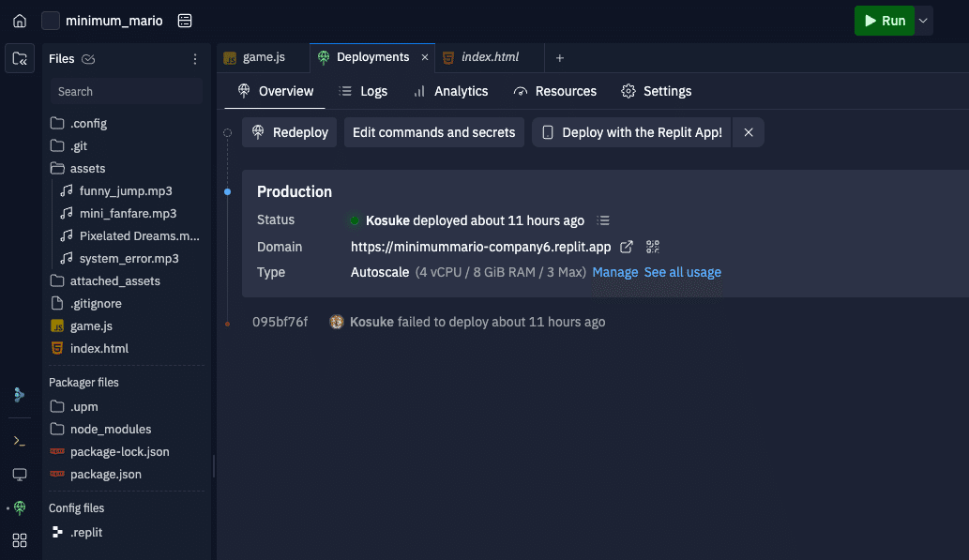Collapse the assets folder
The image size is (969, 560).
coord(87,168)
